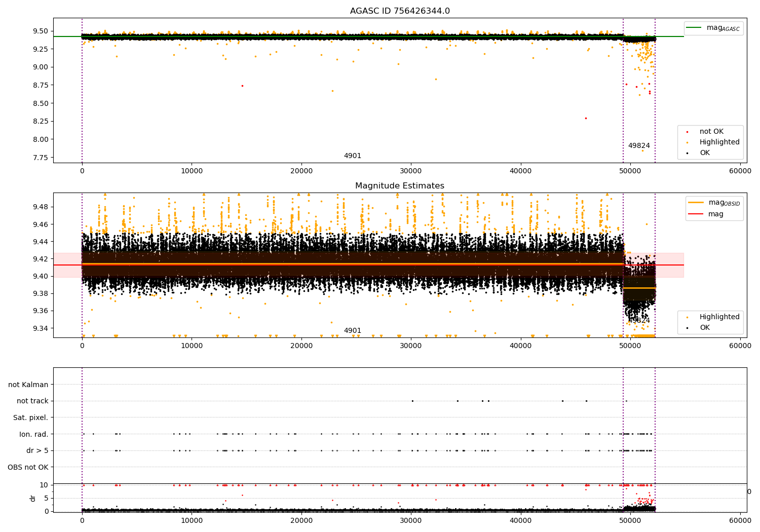The width and height of the screenshot is (760, 532).
Task: Click the red line sample beside 'mag' legend
Action: [x=696, y=214]
